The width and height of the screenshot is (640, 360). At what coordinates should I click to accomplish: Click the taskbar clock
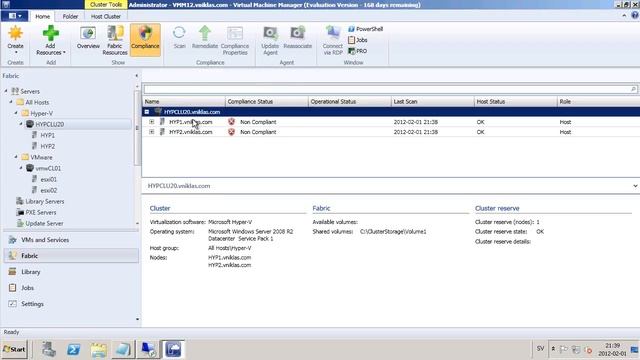pyautogui.click(x=612, y=349)
